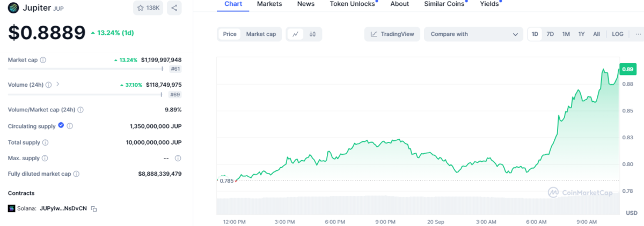Switch to line chart view

click(295, 34)
